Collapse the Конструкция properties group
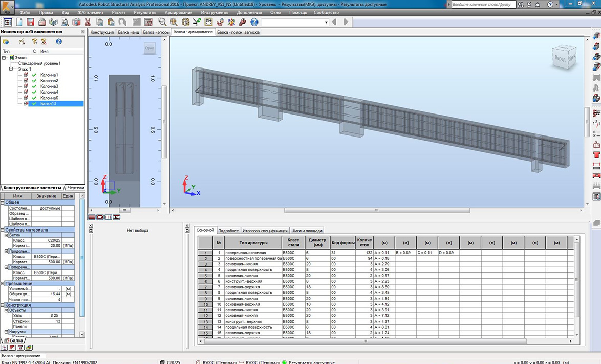The height and width of the screenshot is (364, 601). (x=2, y=305)
